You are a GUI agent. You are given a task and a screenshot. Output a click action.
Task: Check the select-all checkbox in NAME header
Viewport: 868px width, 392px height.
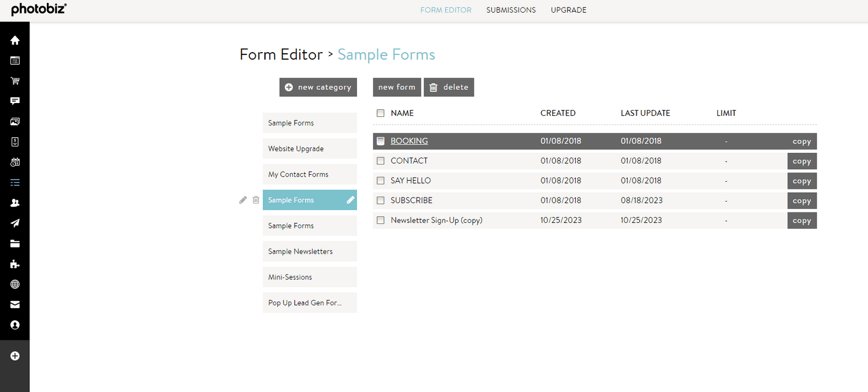click(381, 113)
